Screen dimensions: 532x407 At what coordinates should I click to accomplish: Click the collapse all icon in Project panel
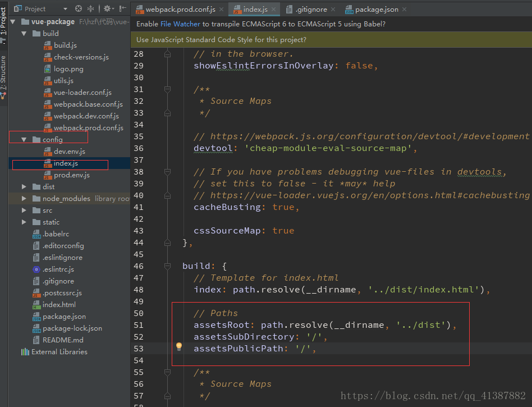click(91, 9)
